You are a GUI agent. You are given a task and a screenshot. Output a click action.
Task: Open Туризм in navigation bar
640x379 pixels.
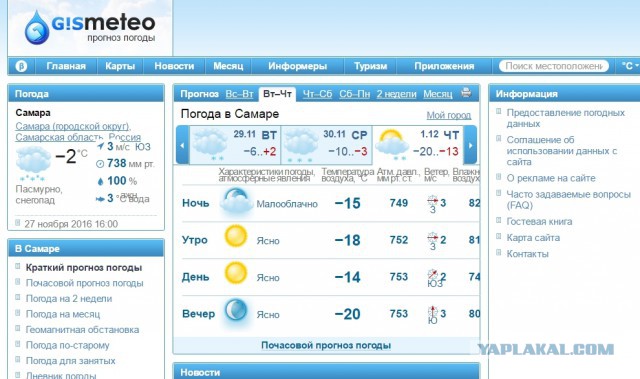coord(371,66)
